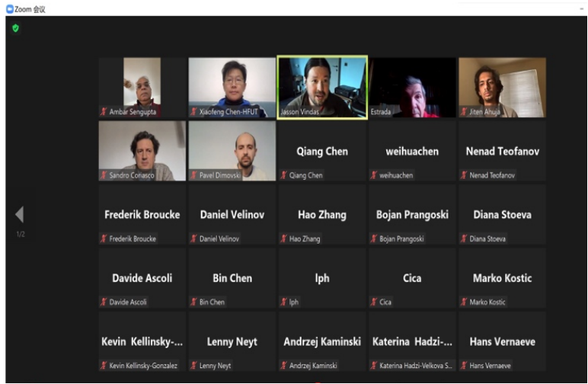Screen dimensions: 588x384
Task: Click the green encryption shield icon
Action: [x=15, y=28]
